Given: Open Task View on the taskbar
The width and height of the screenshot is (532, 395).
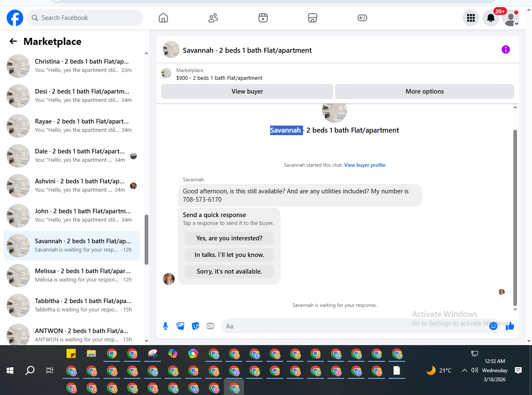Looking at the screenshot, I should (50, 370).
